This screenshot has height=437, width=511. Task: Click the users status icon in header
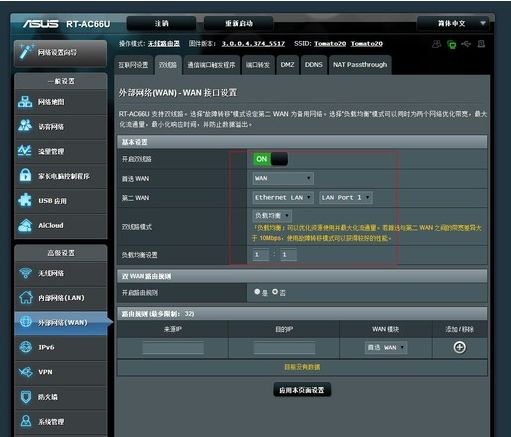pyautogui.click(x=436, y=44)
